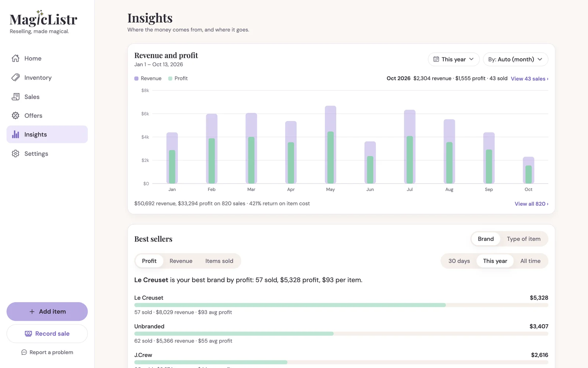Open the View 43 sales link

[530, 79]
